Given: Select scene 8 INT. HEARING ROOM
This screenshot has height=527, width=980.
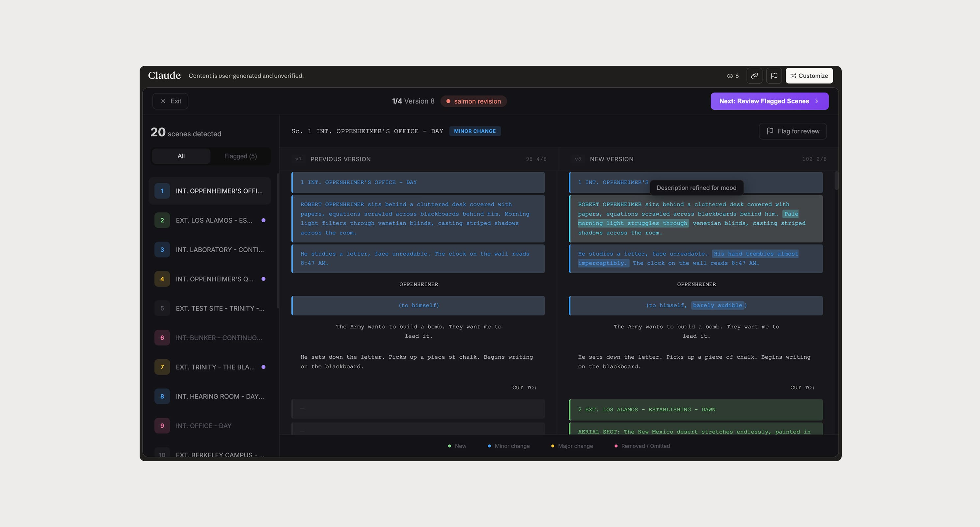Looking at the screenshot, I should tap(219, 396).
